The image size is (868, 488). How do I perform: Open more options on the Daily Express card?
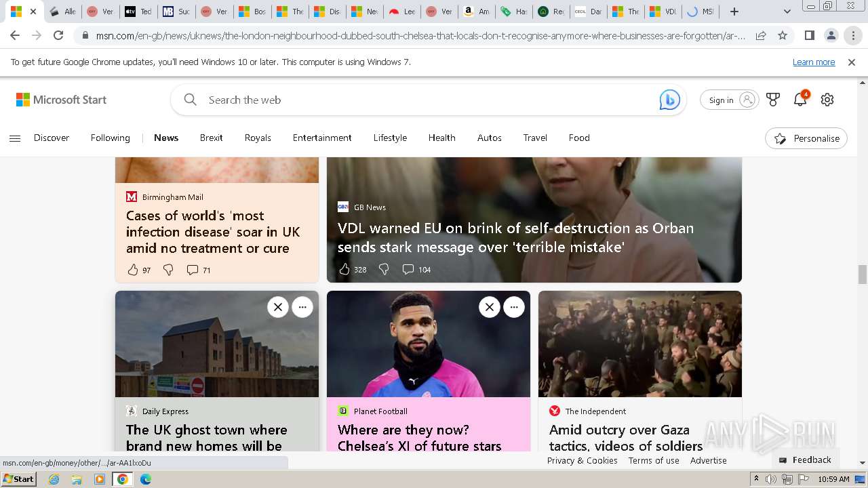click(302, 307)
